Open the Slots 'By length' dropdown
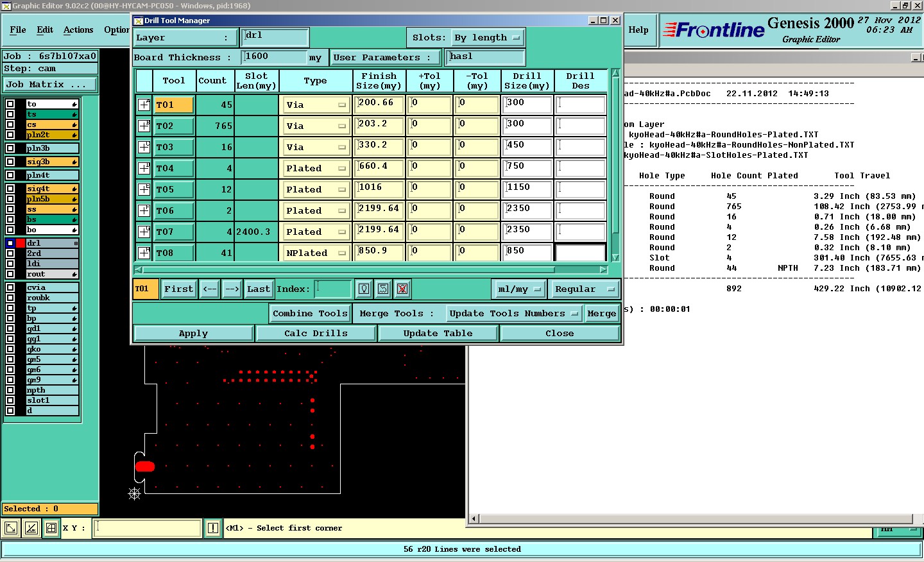Screen dimensions: 924x562 pos(487,37)
